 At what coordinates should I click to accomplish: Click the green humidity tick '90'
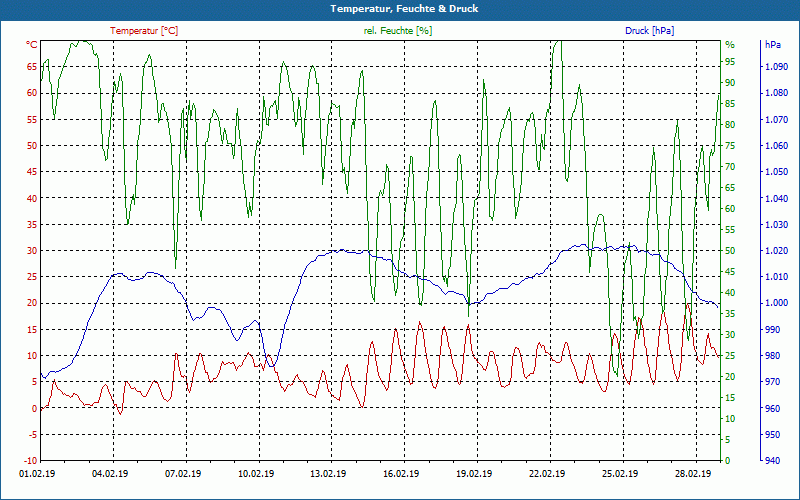[730, 83]
